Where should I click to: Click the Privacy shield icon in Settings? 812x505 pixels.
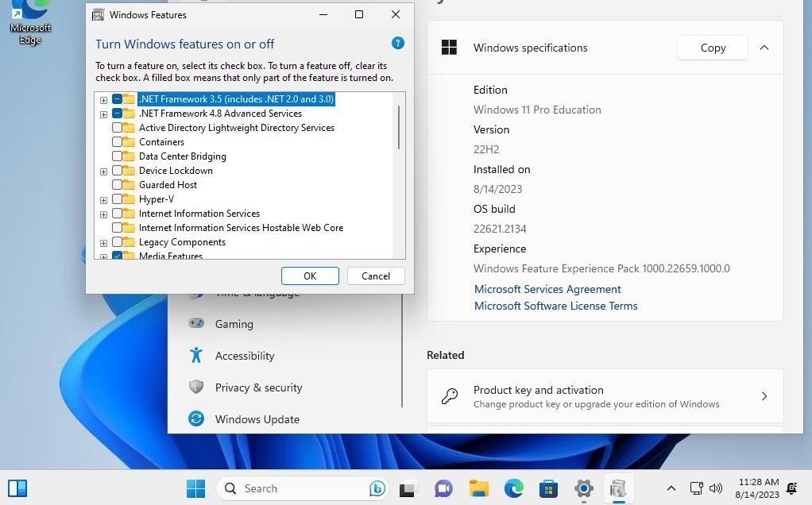click(x=196, y=387)
